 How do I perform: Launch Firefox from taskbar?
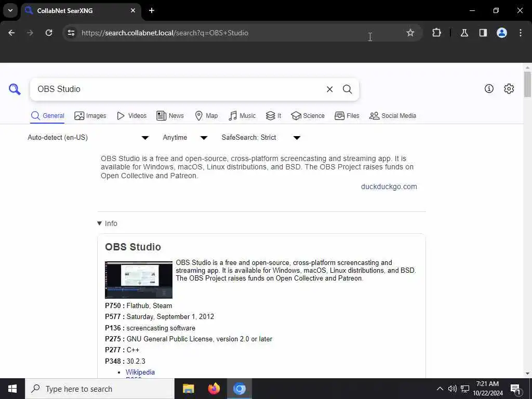(x=214, y=389)
